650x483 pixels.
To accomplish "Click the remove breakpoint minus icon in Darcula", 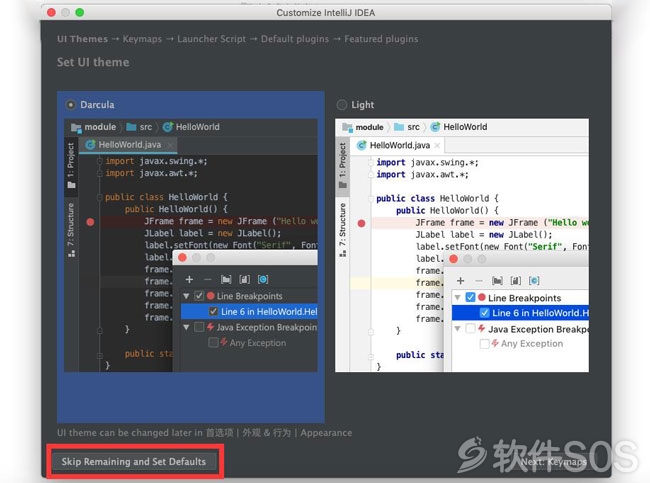I will click(208, 279).
